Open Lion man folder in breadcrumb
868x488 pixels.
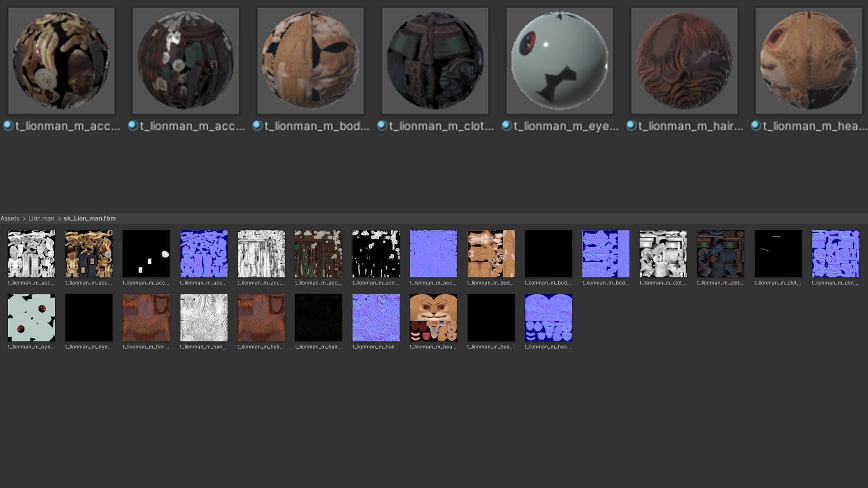click(41, 218)
